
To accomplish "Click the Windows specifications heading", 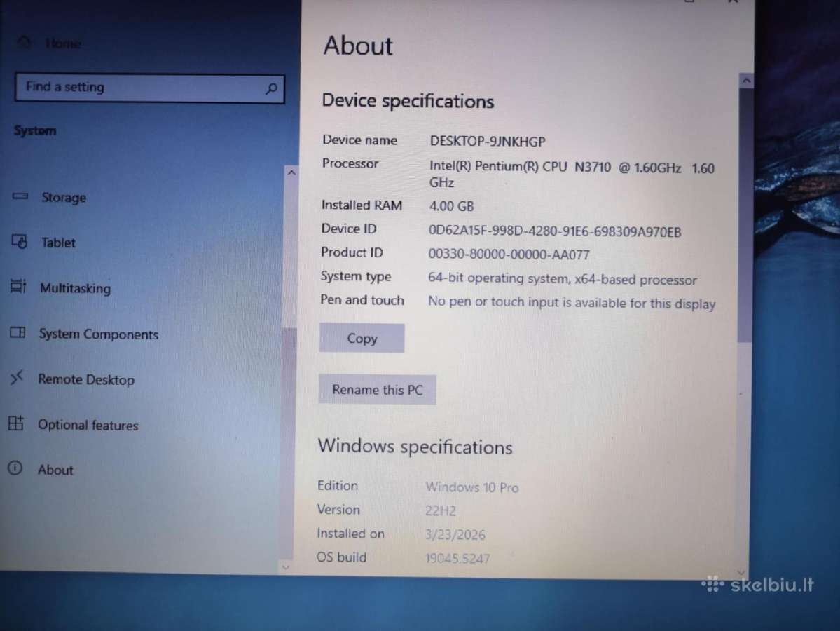I will 415,447.
